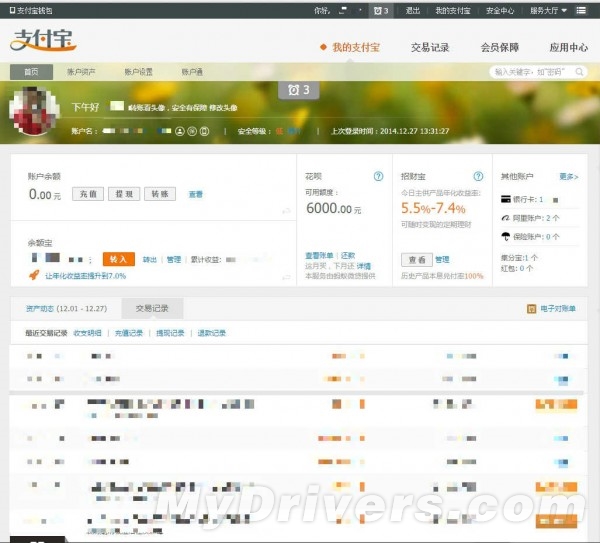Click the 让年化收益率提升到7.0% link

tap(85, 276)
